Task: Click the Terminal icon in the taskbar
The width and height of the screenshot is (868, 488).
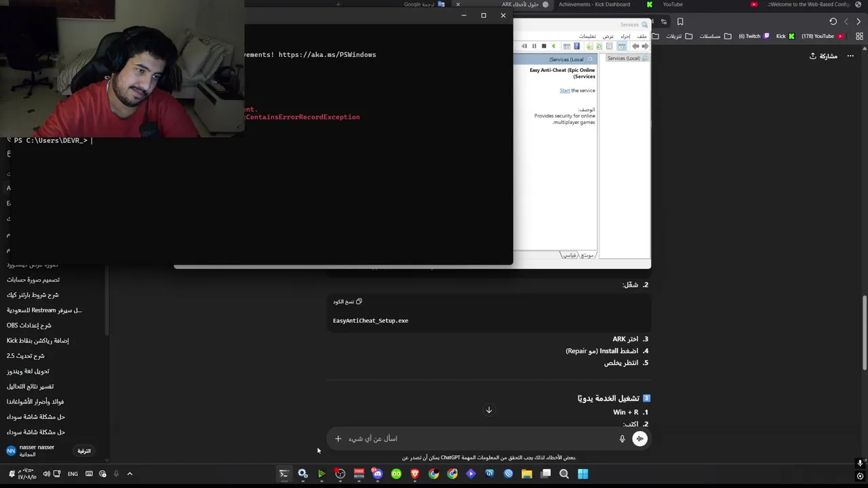Action: click(284, 474)
